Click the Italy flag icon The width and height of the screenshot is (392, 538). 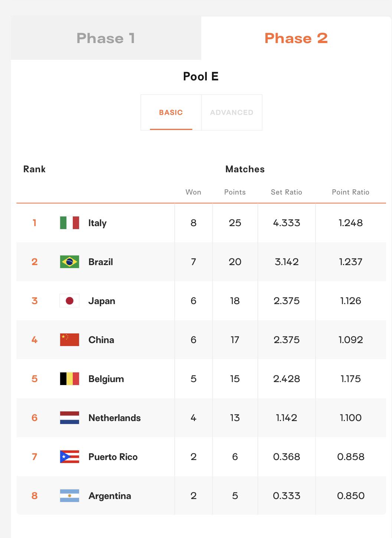coord(69,223)
